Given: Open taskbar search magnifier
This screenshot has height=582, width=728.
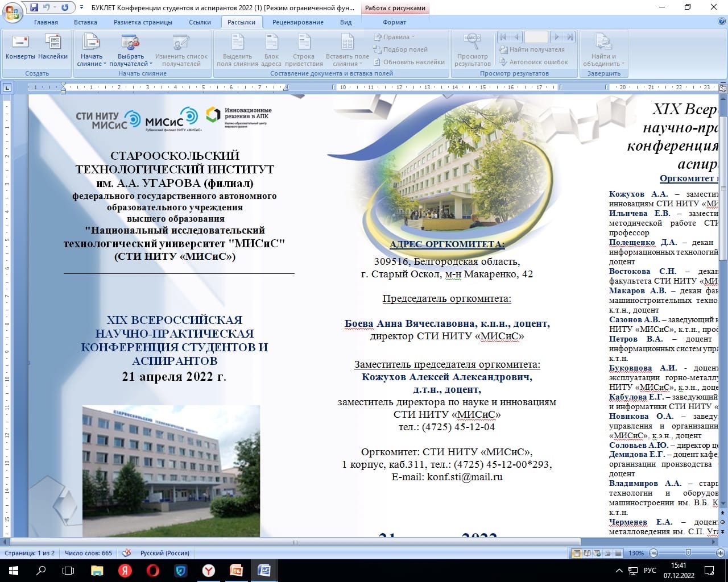Looking at the screenshot, I should pos(41,570).
